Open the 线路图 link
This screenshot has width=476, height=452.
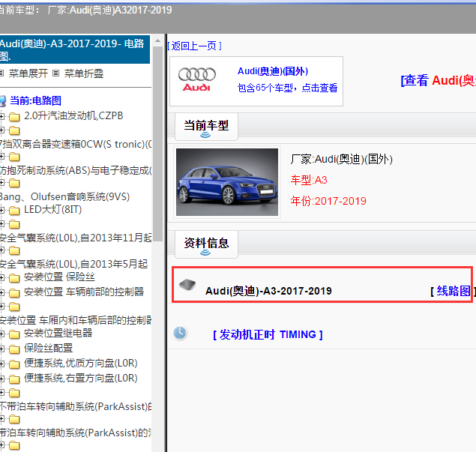(454, 291)
